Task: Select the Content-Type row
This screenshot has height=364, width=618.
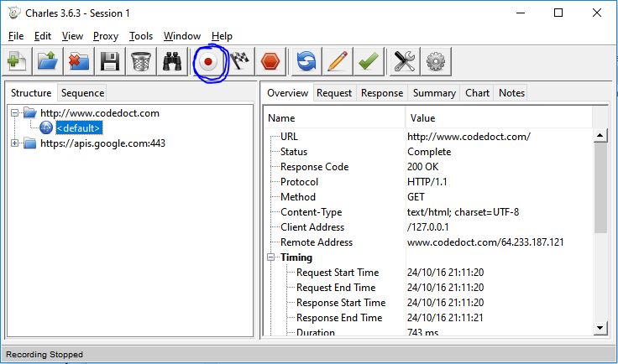Action: tap(430, 212)
